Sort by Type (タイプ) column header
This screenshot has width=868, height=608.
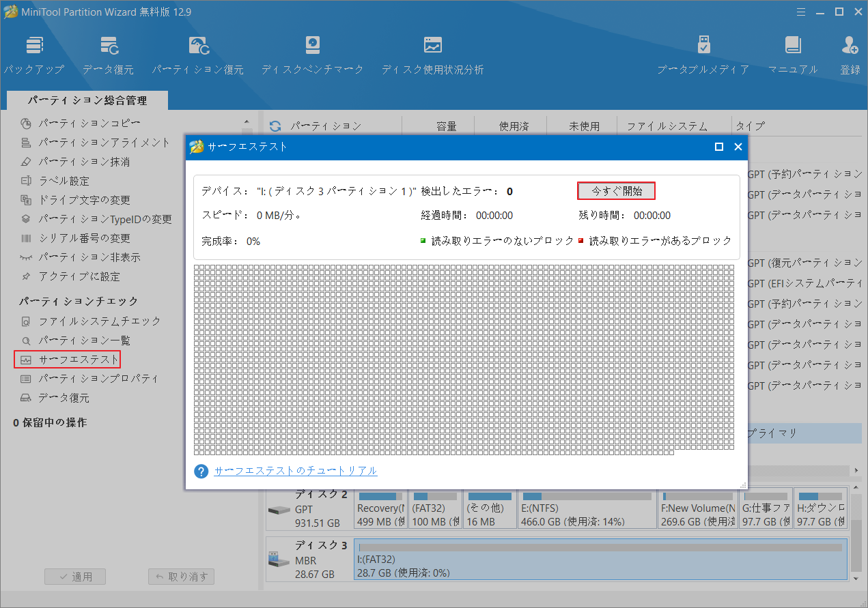(x=750, y=126)
